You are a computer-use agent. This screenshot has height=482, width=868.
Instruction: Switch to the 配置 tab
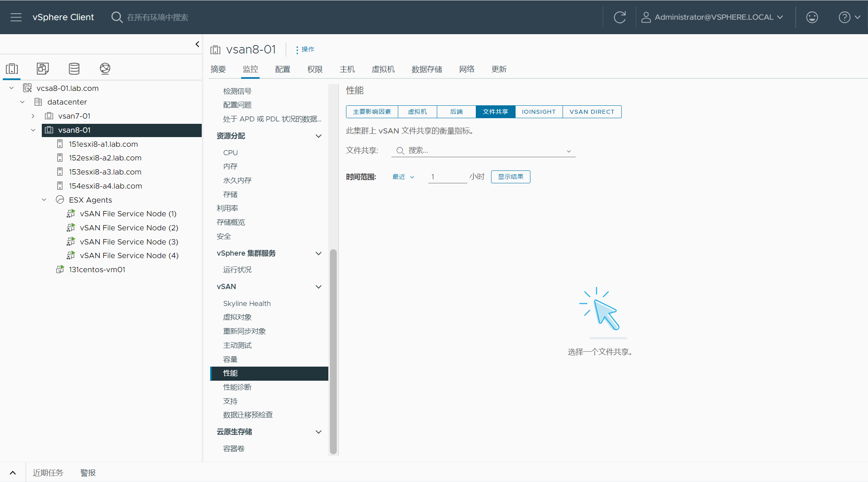point(283,69)
